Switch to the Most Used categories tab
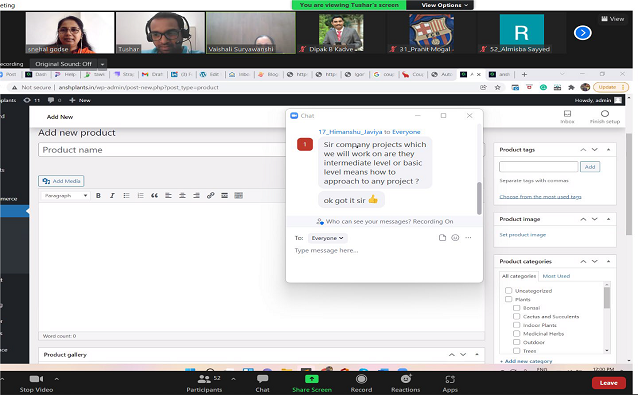 (556, 276)
